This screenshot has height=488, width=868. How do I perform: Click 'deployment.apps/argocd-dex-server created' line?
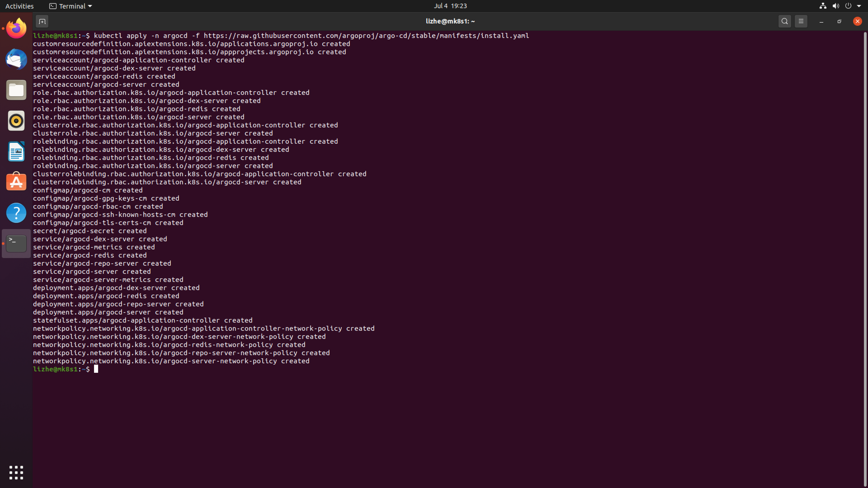pyautogui.click(x=116, y=288)
